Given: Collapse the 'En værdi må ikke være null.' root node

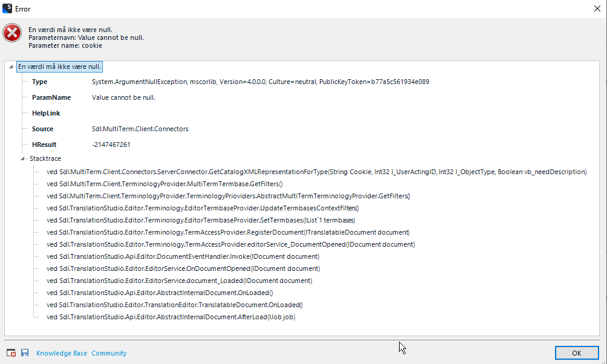Looking at the screenshot, I should click(x=11, y=67).
